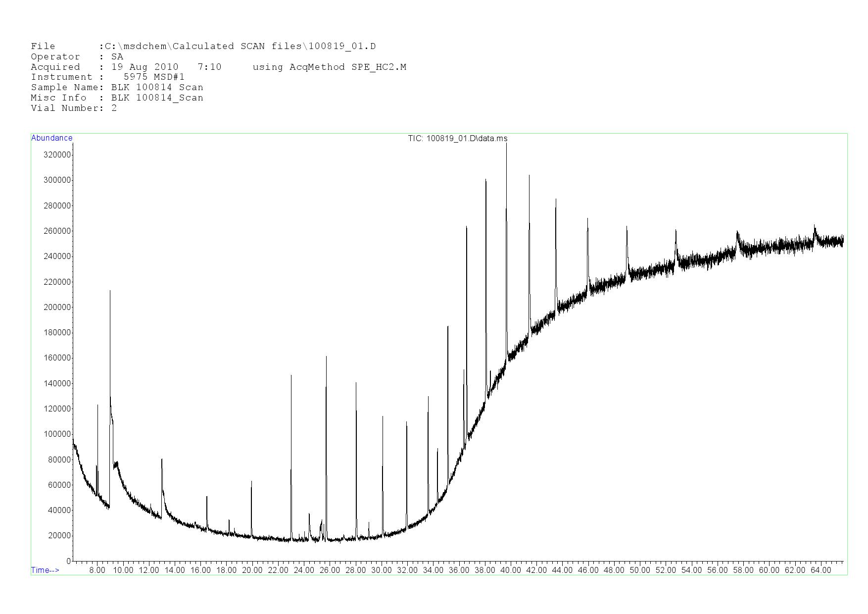Click the Misc Info value BLK 100814_Scan
The width and height of the screenshot is (868, 614).
(157, 98)
